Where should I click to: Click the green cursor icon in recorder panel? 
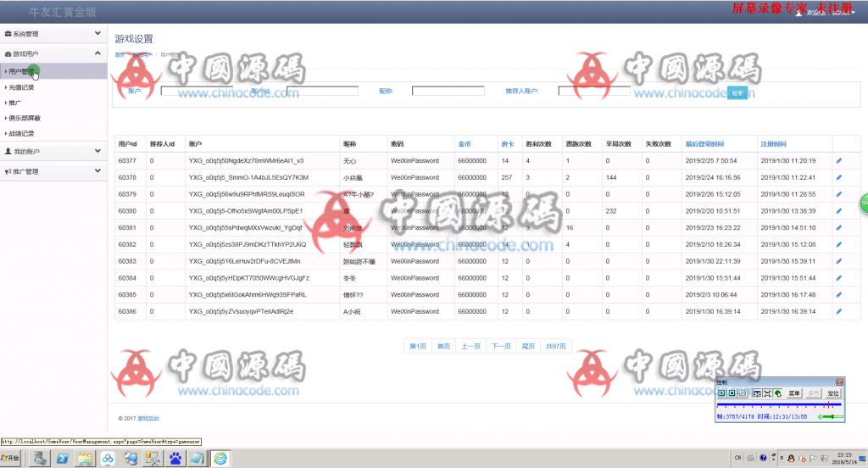(778, 393)
